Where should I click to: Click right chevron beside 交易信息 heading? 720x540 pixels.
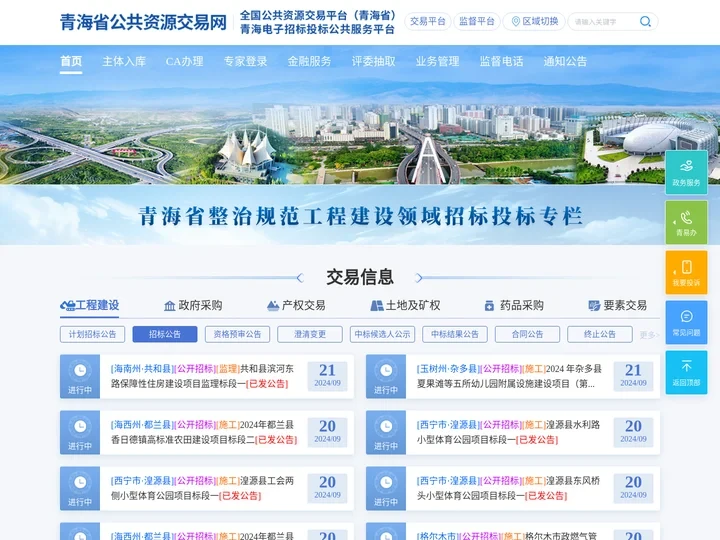coord(418,277)
